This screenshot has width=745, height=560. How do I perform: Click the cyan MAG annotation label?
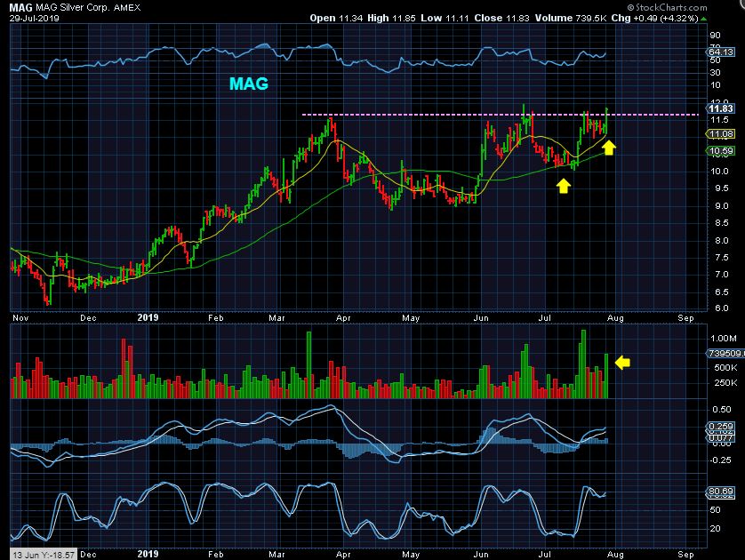pos(249,84)
